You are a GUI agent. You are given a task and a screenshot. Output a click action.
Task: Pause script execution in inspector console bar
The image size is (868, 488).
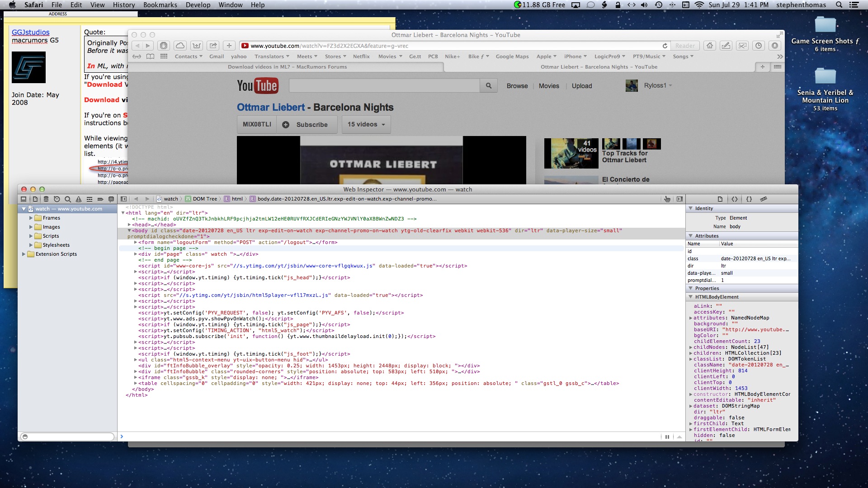click(x=667, y=436)
